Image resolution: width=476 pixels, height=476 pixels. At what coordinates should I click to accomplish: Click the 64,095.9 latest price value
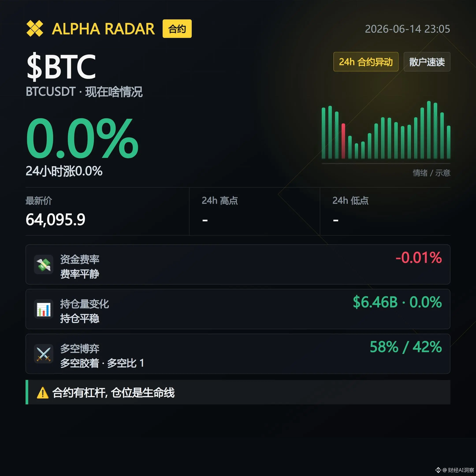[56, 219]
